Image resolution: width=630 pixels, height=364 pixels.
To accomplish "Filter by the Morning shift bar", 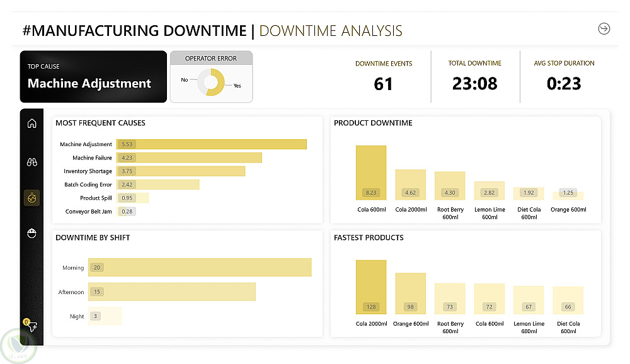I will (200, 267).
